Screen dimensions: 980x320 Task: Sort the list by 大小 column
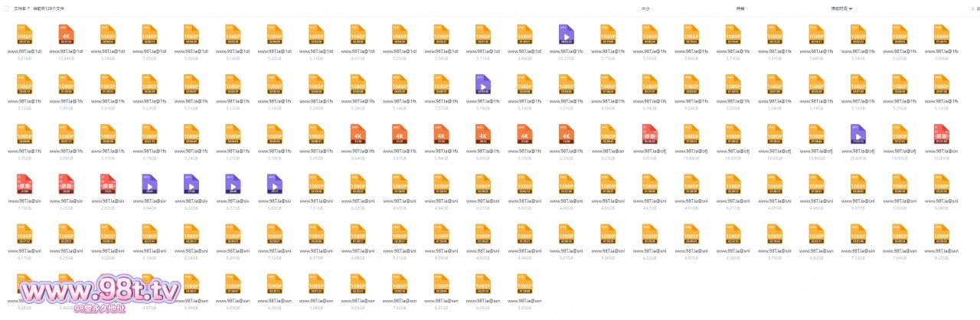pos(645,8)
